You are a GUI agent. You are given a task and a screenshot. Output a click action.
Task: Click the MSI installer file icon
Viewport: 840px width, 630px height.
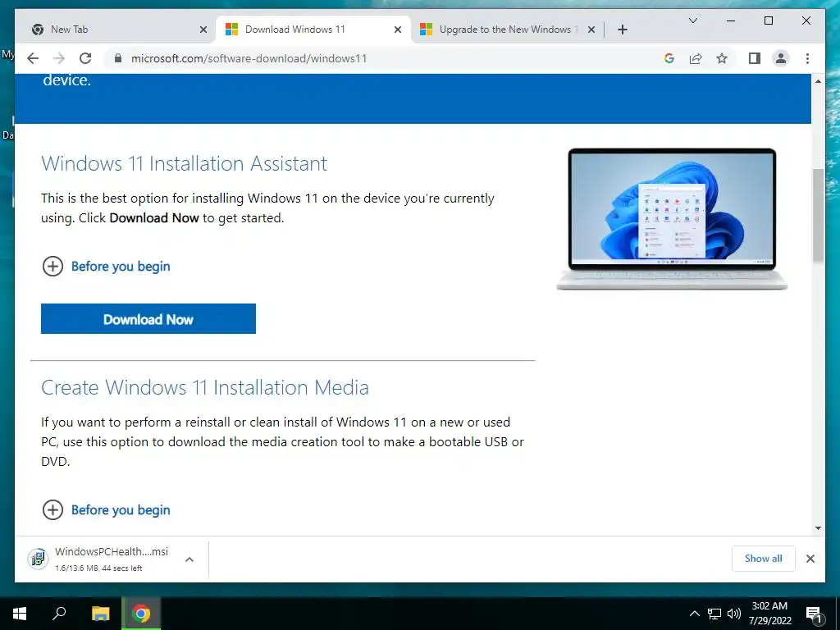[38, 559]
